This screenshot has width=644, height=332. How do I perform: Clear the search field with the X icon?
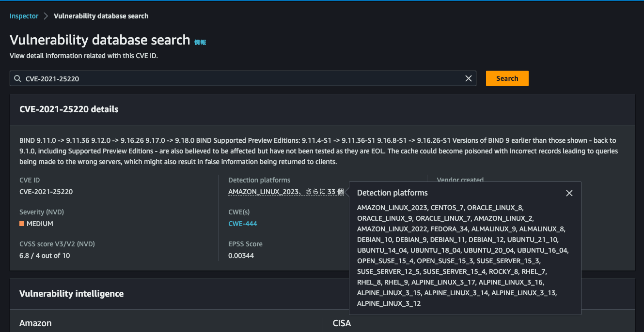[468, 78]
